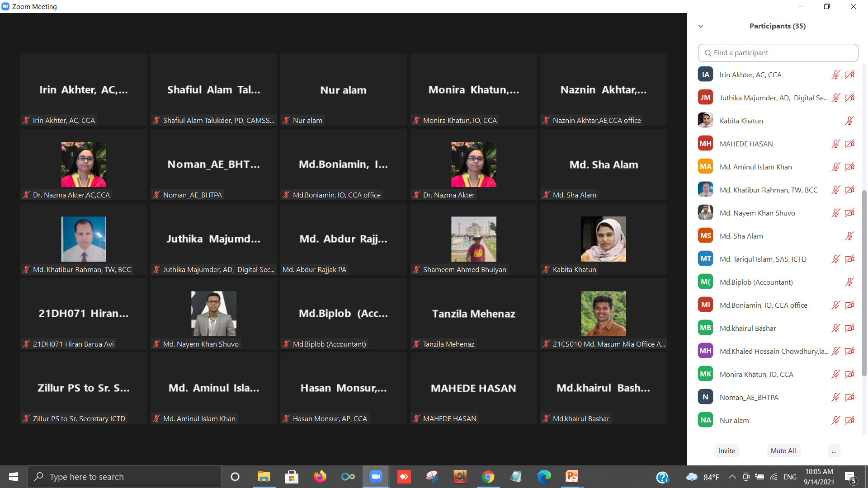Click Kabita Khatun's profile photo in list
868x488 pixels.
[x=705, y=120]
